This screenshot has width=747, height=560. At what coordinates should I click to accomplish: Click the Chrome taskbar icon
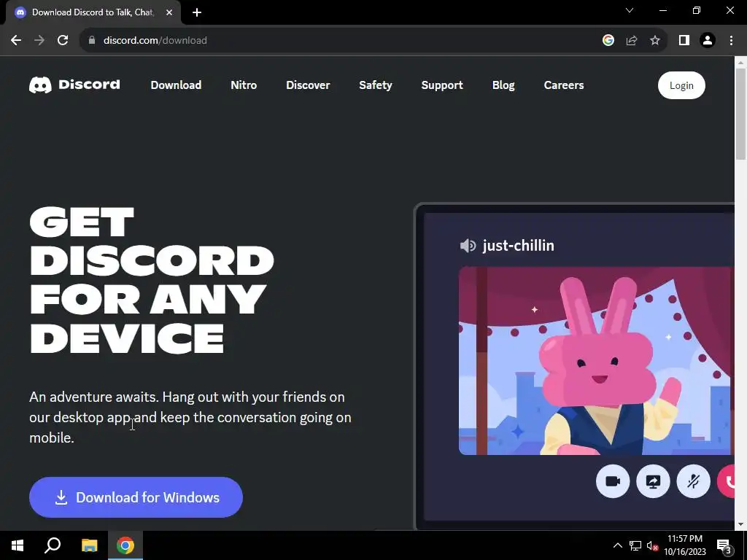pyautogui.click(x=125, y=545)
